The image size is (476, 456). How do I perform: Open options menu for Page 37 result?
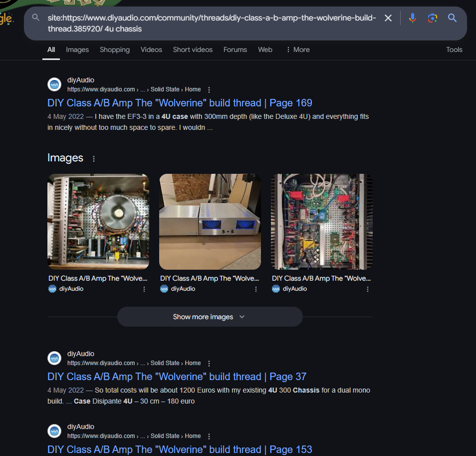209,363
